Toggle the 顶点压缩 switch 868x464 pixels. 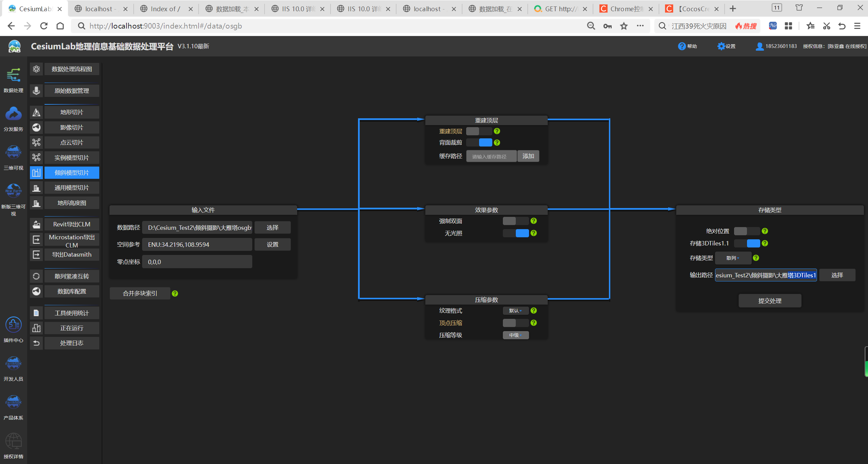[x=515, y=323]
